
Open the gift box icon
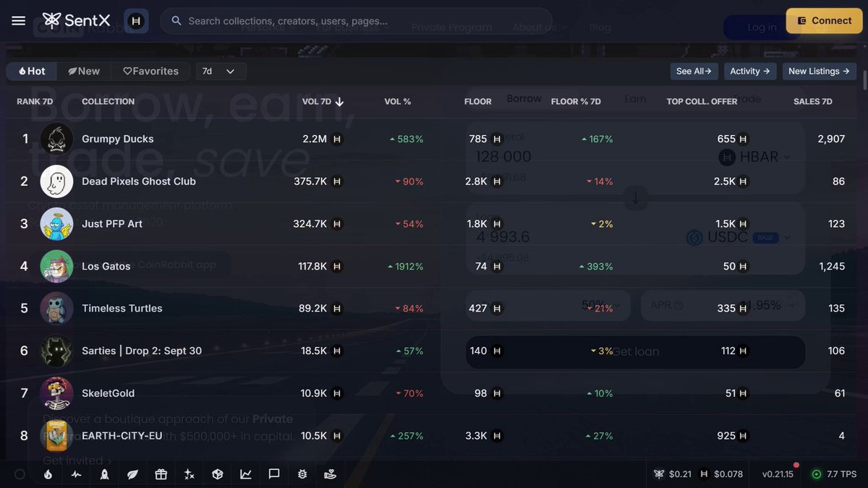point(161,474)
